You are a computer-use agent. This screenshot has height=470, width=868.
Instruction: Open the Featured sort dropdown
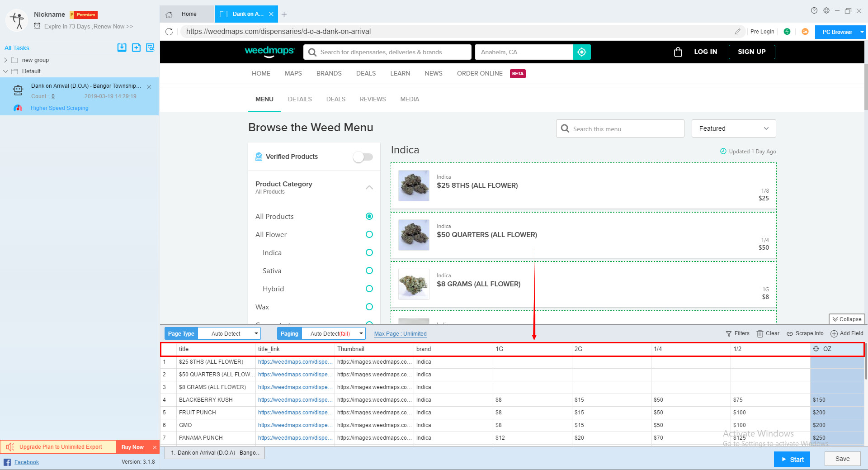733,128
